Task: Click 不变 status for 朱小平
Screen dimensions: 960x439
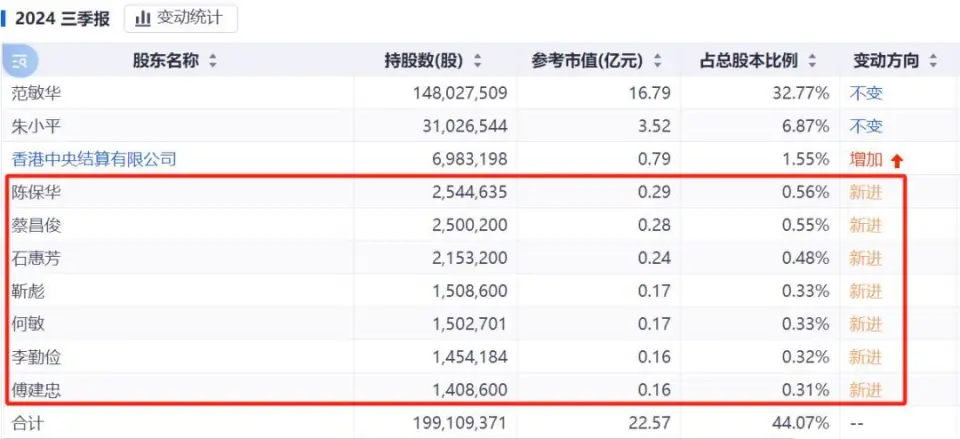Action: (x=866, y=127)
